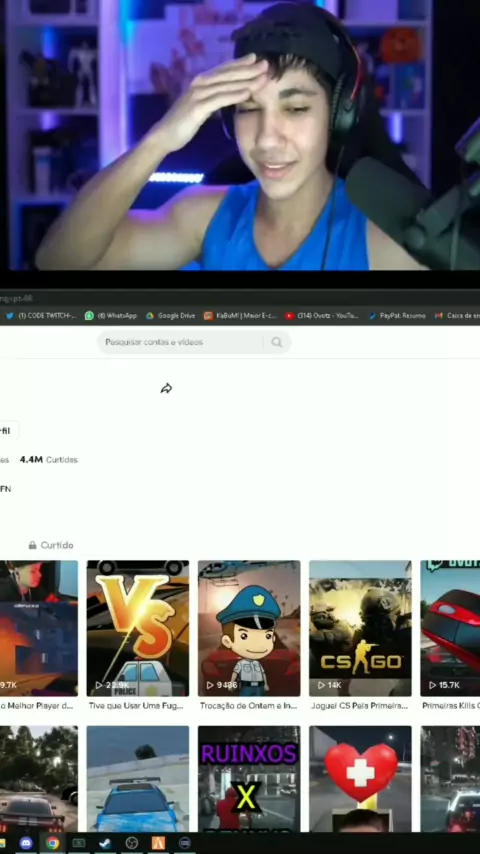Click the streamer webcam overlay
The image size is (480, 854).
[240, 135]
